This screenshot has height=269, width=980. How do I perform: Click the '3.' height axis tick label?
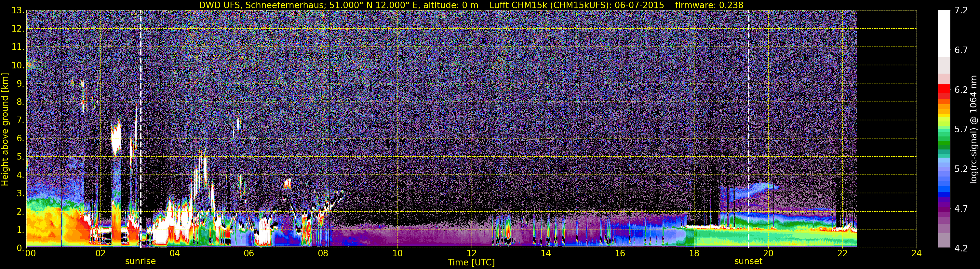[20, 193]
